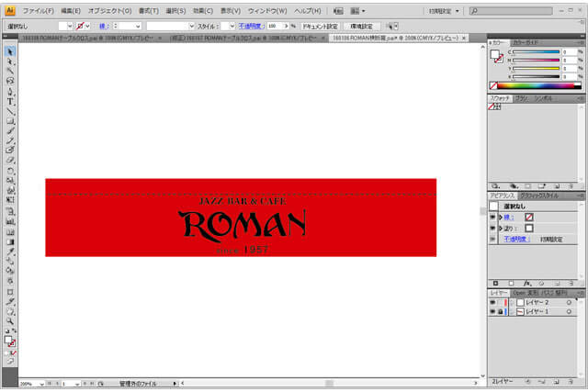Open the オブジェクト(O) menu

(110, 11)
